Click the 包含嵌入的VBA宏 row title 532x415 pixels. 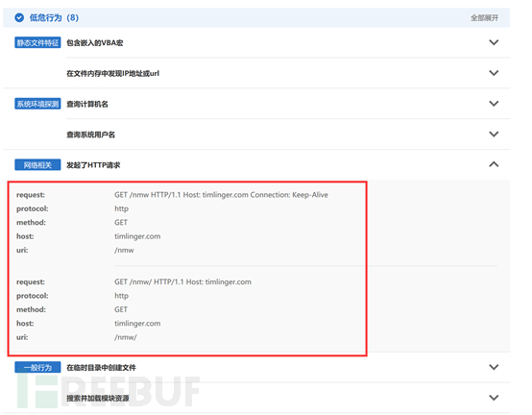tap(95, 43)
